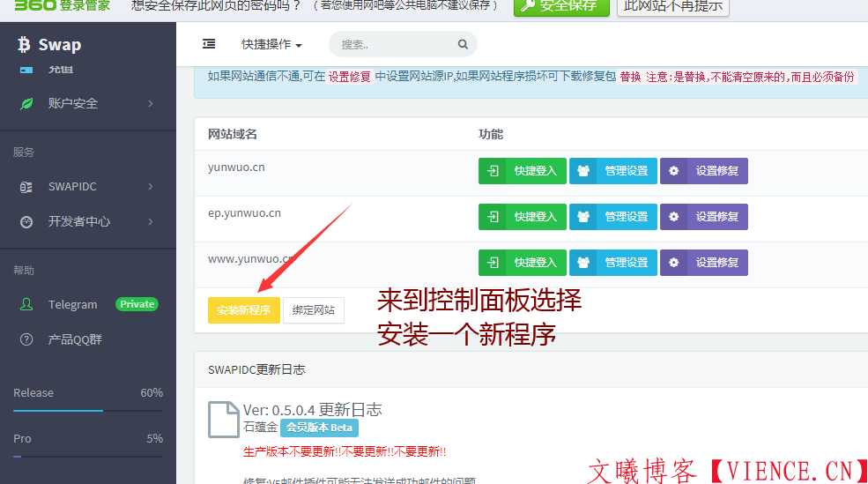
Task: Click the 绑定网站 button
Action: coord(314,310)
